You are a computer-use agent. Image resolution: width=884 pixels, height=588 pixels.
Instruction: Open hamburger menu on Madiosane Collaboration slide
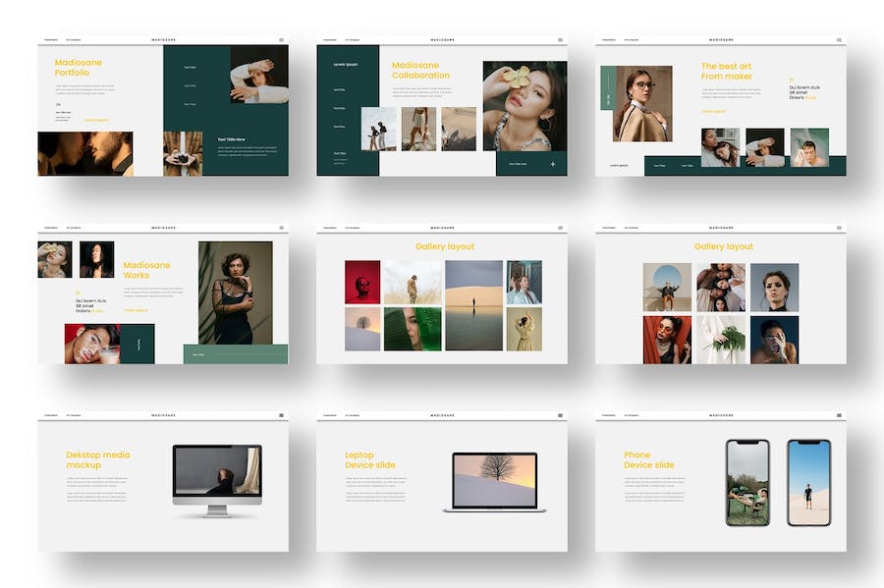coord(561,40)
